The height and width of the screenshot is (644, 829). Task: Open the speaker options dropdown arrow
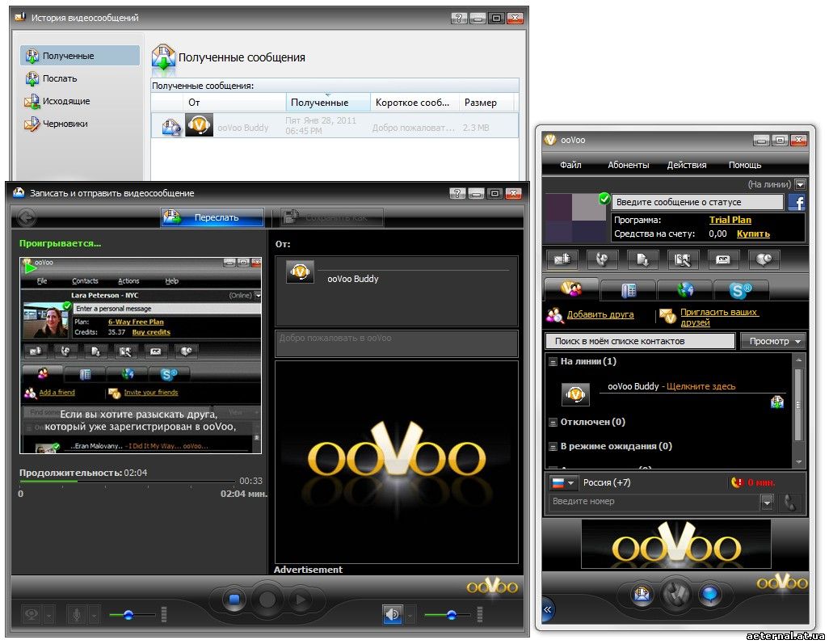410,615
